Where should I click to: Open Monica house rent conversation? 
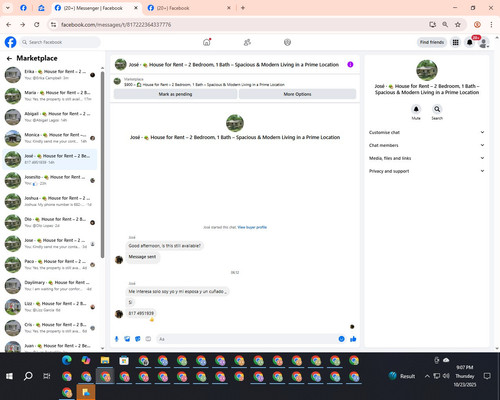[x=50, y=138]
